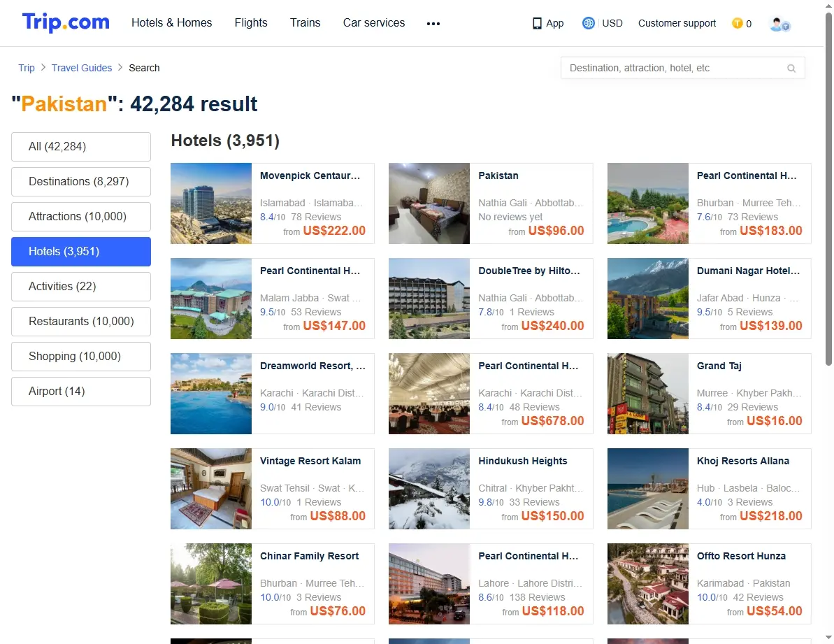Open Offto Resort Hunza thumbnail
The width and height of the screenshot is (834, 644).
[x=648, y=584]
